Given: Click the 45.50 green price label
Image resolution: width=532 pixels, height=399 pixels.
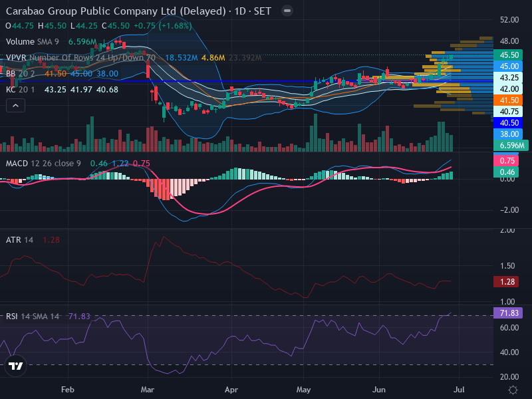Looking at the screenshot, I should pyautogui.click(x=508, y=55).
